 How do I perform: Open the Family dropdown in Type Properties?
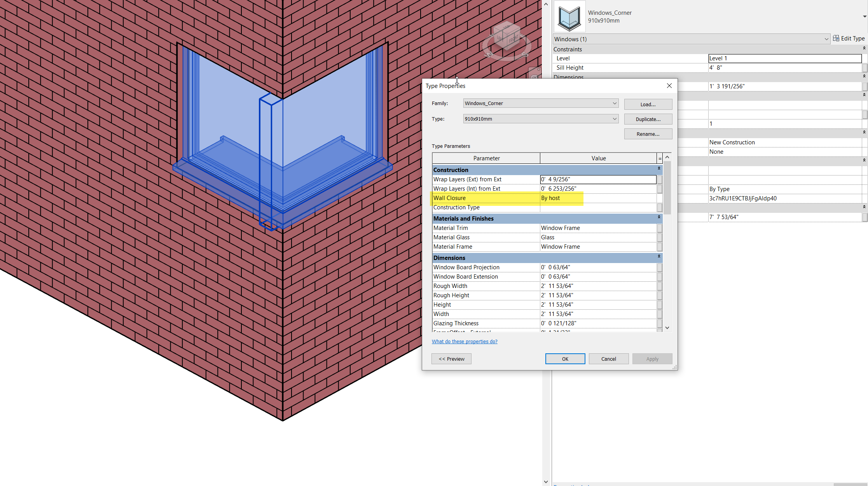(x=614, y=103)
